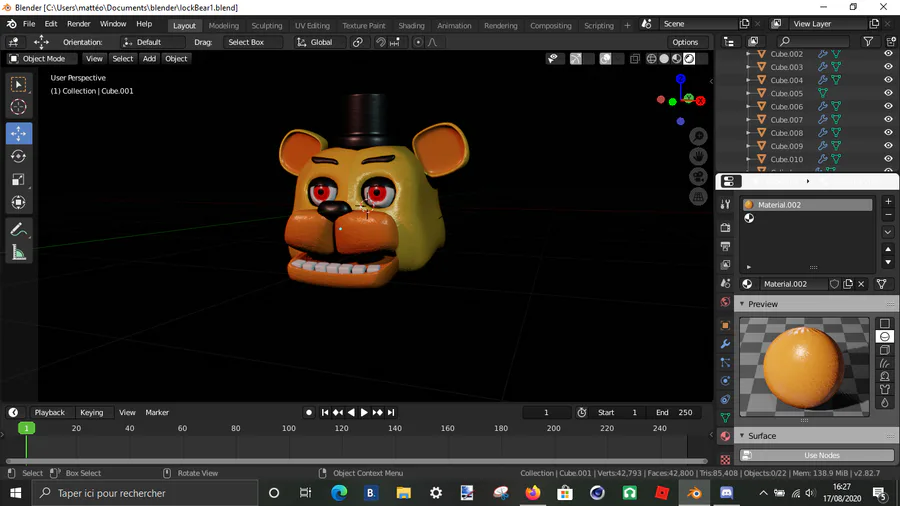Select the Scale tool
This screenshot has height=506, width=900.
click(x=18, y=180)
